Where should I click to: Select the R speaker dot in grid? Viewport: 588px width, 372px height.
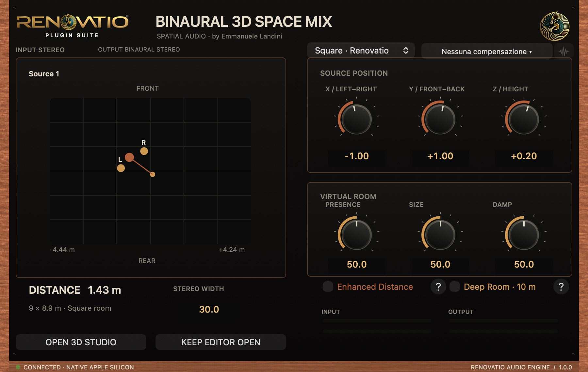pyautogui.click(x=144, y=151)
